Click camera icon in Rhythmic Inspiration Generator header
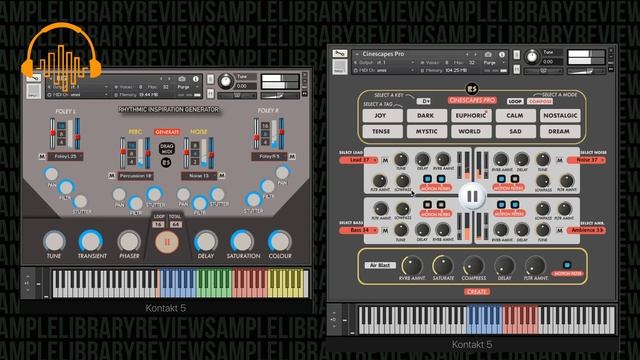640x360 pixels. pos(182,79)
